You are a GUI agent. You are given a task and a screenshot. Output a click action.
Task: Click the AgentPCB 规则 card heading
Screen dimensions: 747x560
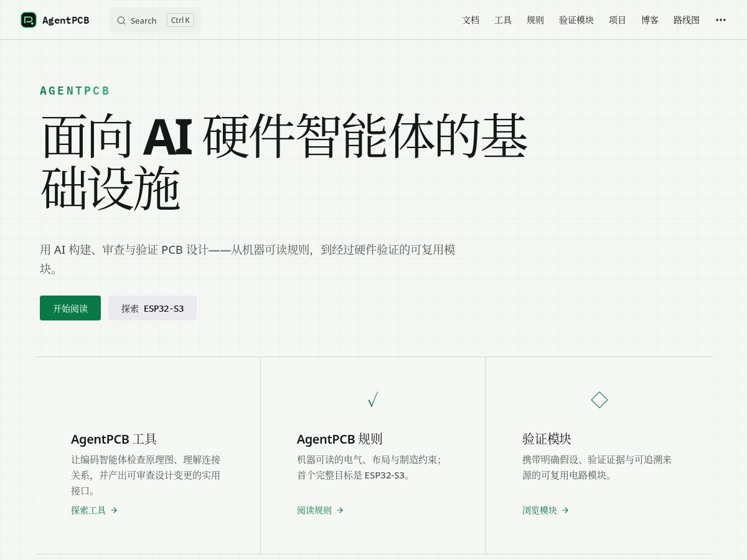(x=340, y=439)
